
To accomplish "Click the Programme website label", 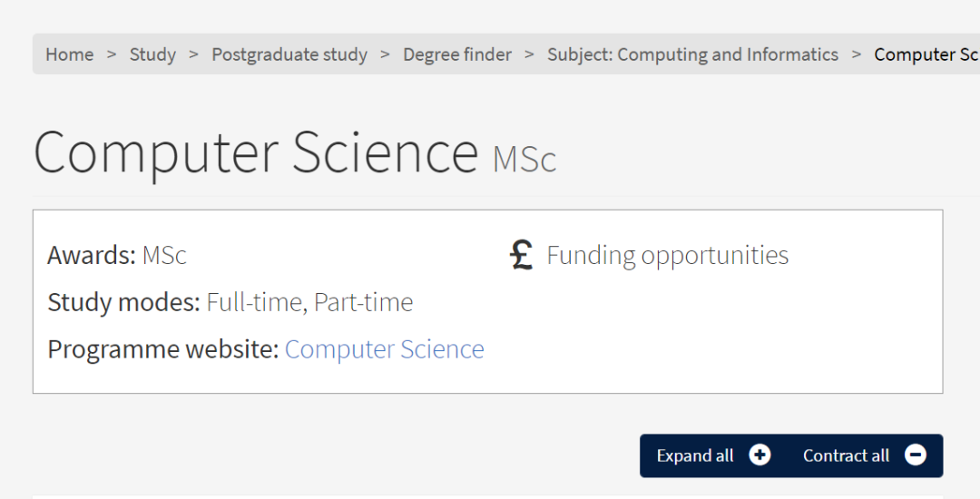I will pos(163,349).
